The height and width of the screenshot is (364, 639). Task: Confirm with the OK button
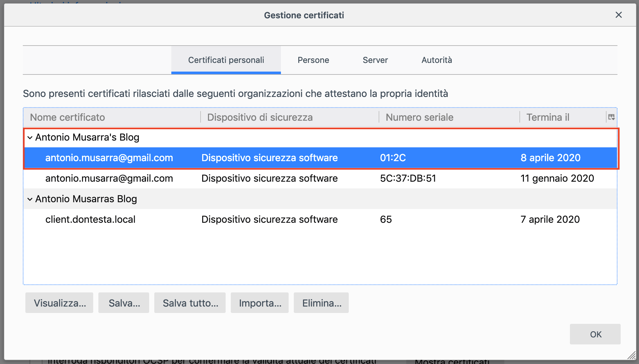tap(595, 334)
